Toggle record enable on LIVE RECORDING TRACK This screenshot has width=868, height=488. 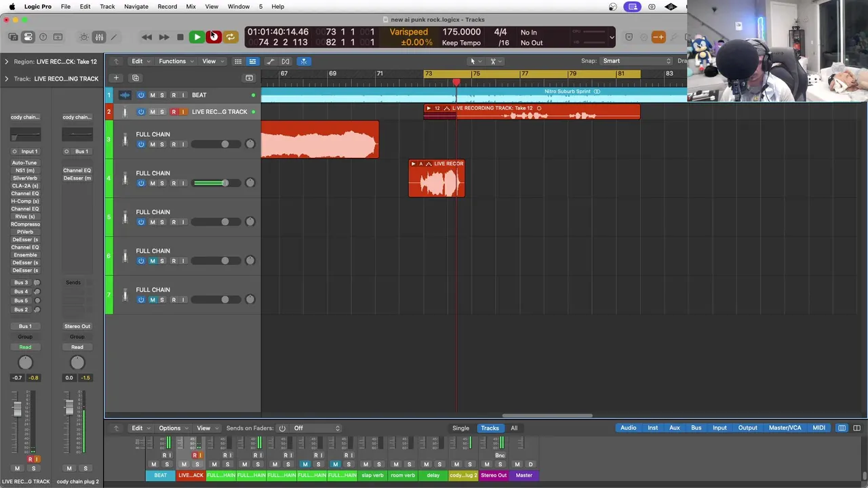tap(174, 112)
